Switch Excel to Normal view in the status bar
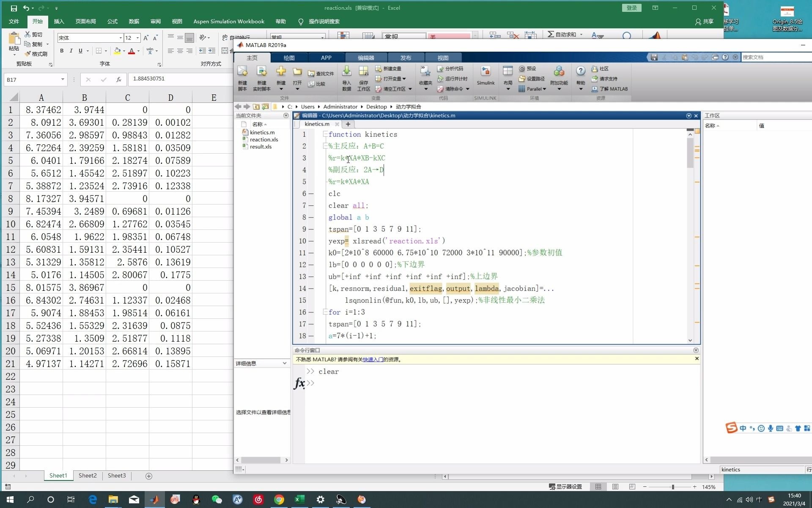This screenshot has width=812, height=508. (x=598, y=487)
